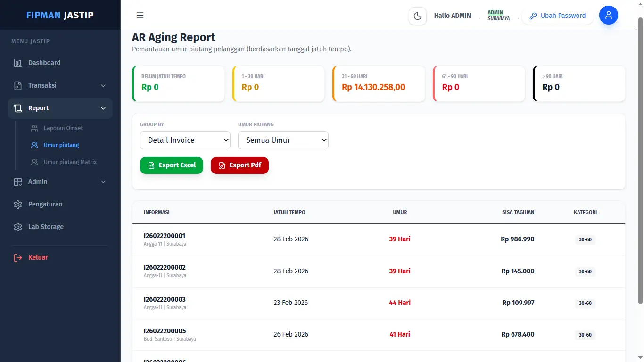Click the key icon beside Ubah Password

coord(533,16)
